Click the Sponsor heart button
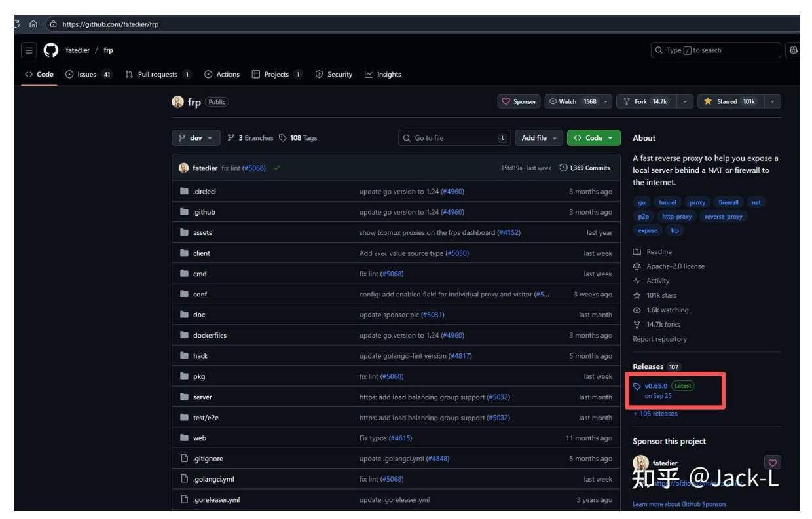The height and width of the screenshot is (519, 812). point(519,101)
